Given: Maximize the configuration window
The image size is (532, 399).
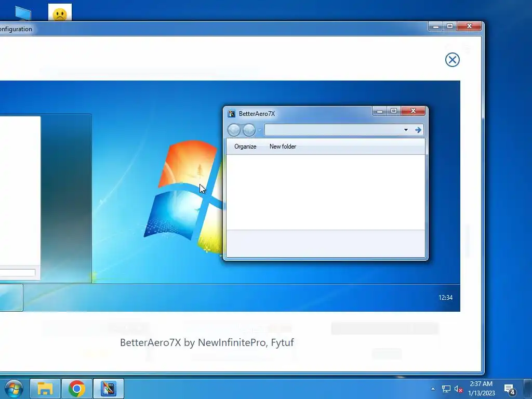Looking at the screenshot, I should (x=450, y=26).
